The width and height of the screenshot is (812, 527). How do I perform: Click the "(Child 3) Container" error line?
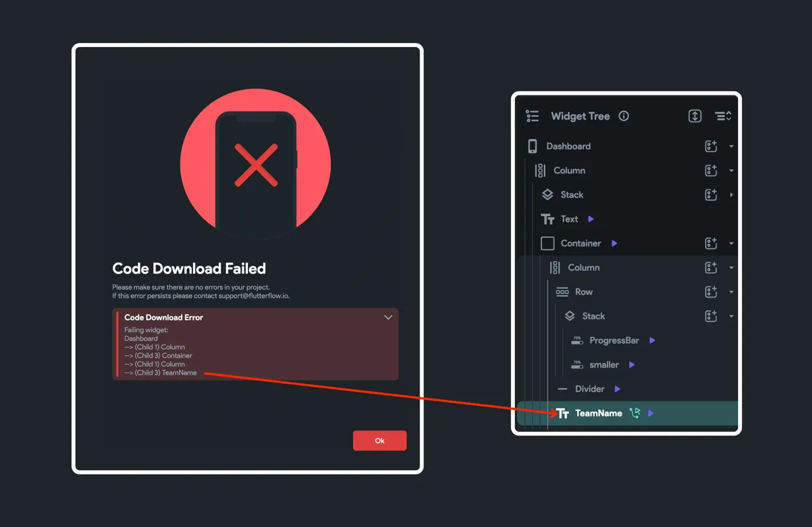[x=158, y=356]
